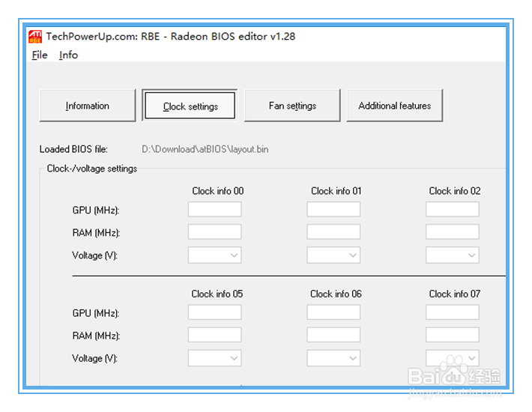Screen dimensions: 532x412
Task: Click the RAM MHz field under Clock info 01
Action: click(x=333, y=231)
